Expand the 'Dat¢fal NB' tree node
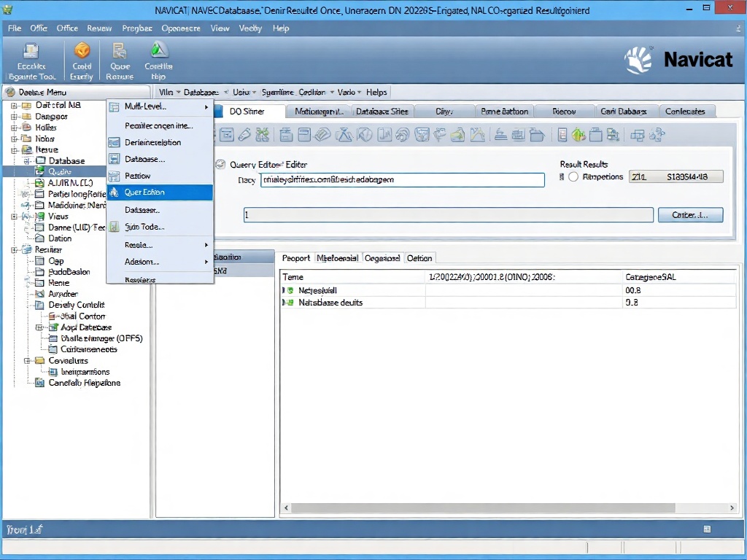Screen dimensions: 747x560 15,105
